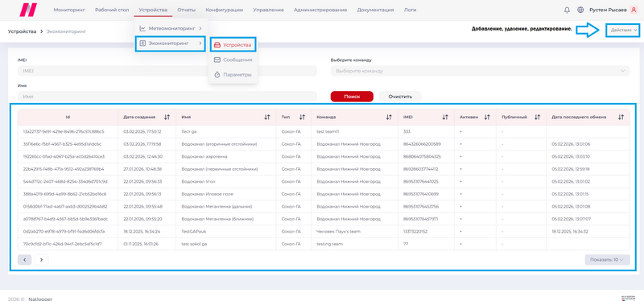Go to previous table page

[25, 259]
